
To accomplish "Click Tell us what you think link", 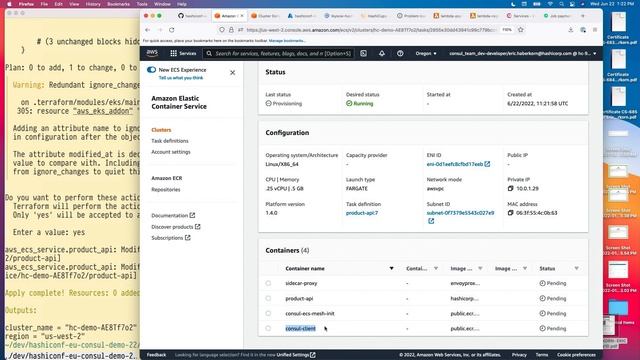I will click(181, 78).
